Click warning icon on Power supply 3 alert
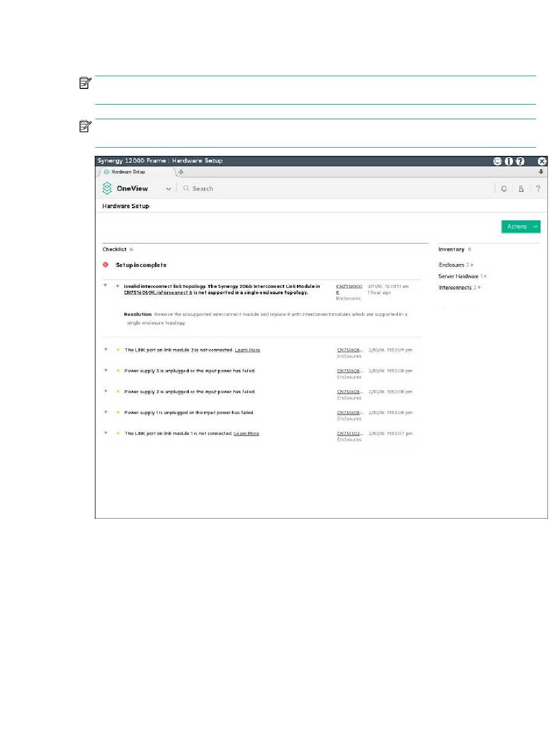Screen dimensions: 552x756 coord(117,371)
